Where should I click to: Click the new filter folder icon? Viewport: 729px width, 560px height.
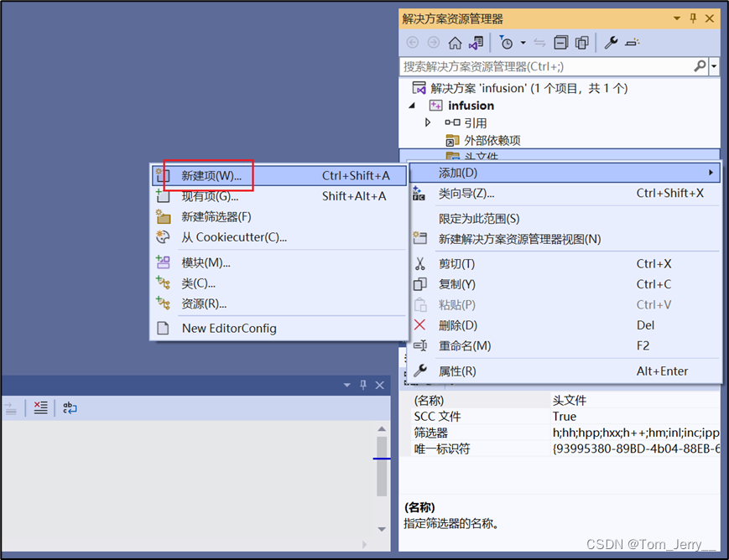pyautogui.click(x=163, y=216)
